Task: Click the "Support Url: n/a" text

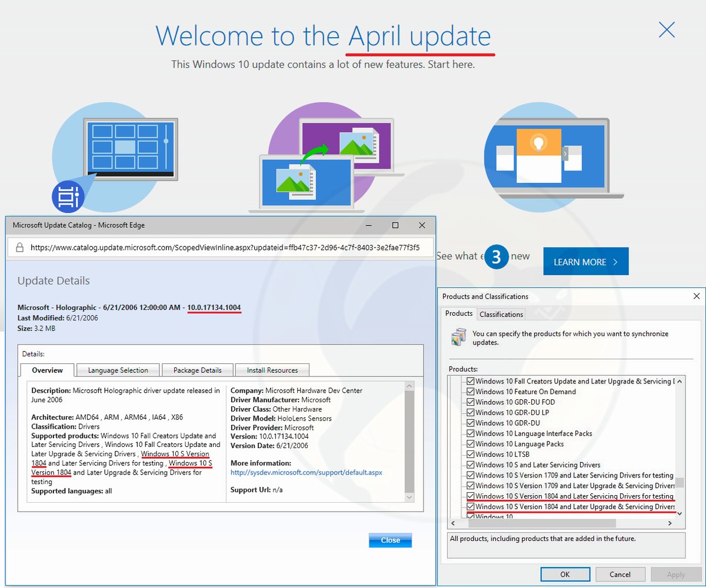Action: (257, 490)
